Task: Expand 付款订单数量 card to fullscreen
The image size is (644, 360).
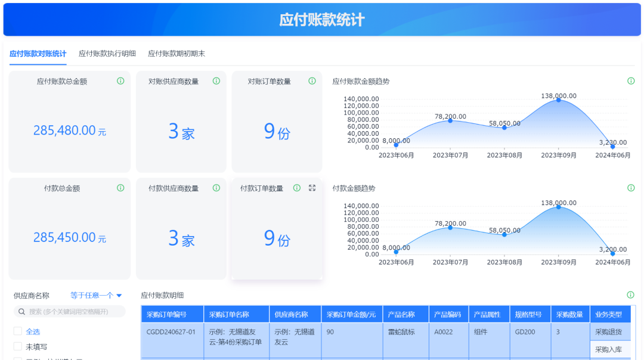Action: [x=312, y=188]
